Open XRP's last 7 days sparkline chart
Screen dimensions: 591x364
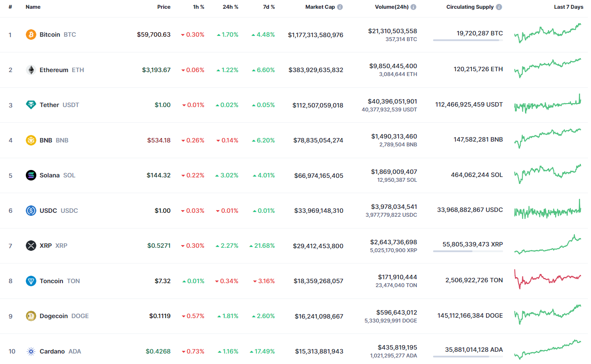coord(548,246)
